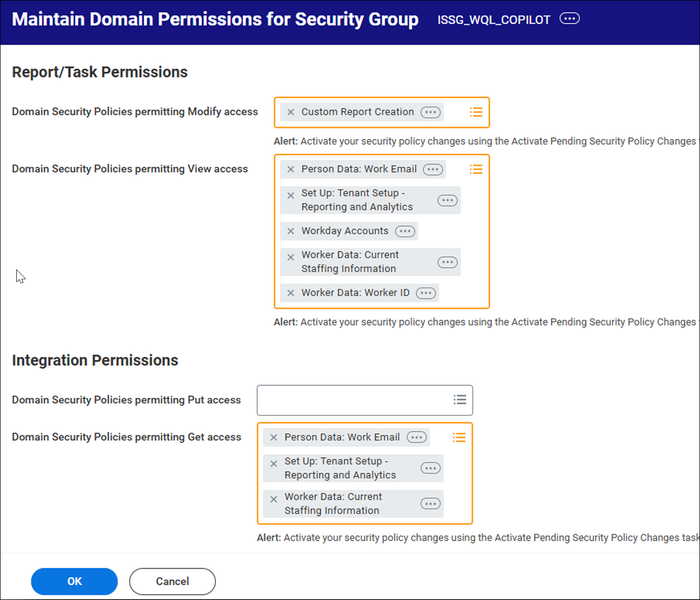Remove Current Staffing Information from Get access
Image resolution: width=700 pixels, height=600 pixels.
click(x=273, y=500)
